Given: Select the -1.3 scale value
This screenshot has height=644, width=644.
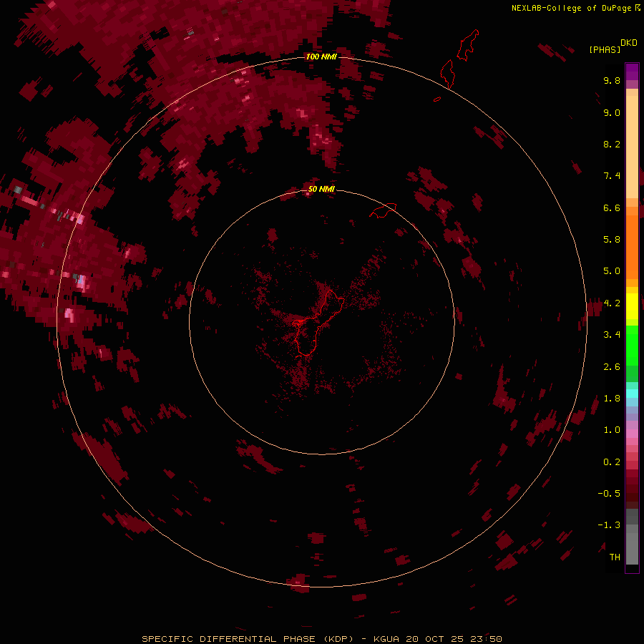Looking at the screenshot, I should pos(609,525).
